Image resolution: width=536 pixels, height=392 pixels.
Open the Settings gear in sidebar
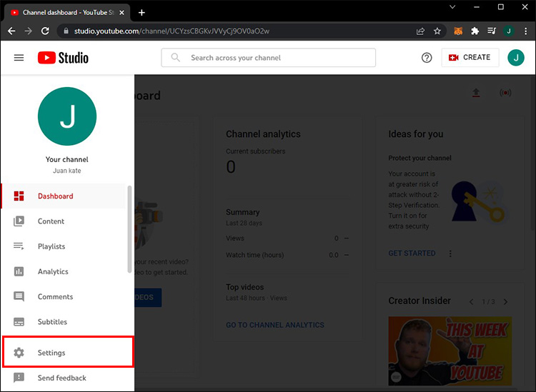19,353
